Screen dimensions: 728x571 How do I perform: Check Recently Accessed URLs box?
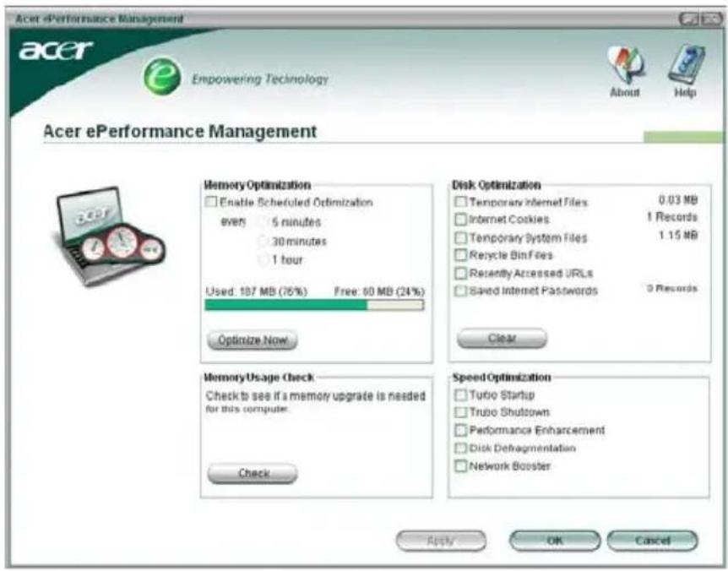tap(460, 273)
